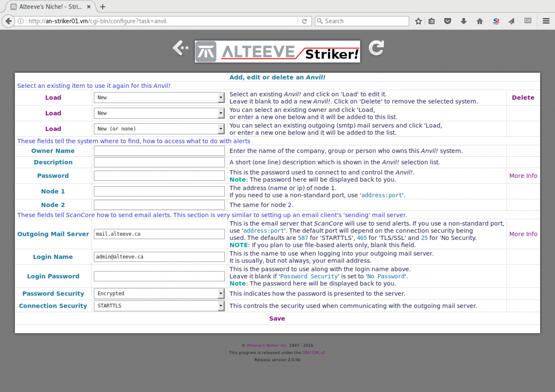
Task: Click the Delete link
Action: click(x=523, y=98)
